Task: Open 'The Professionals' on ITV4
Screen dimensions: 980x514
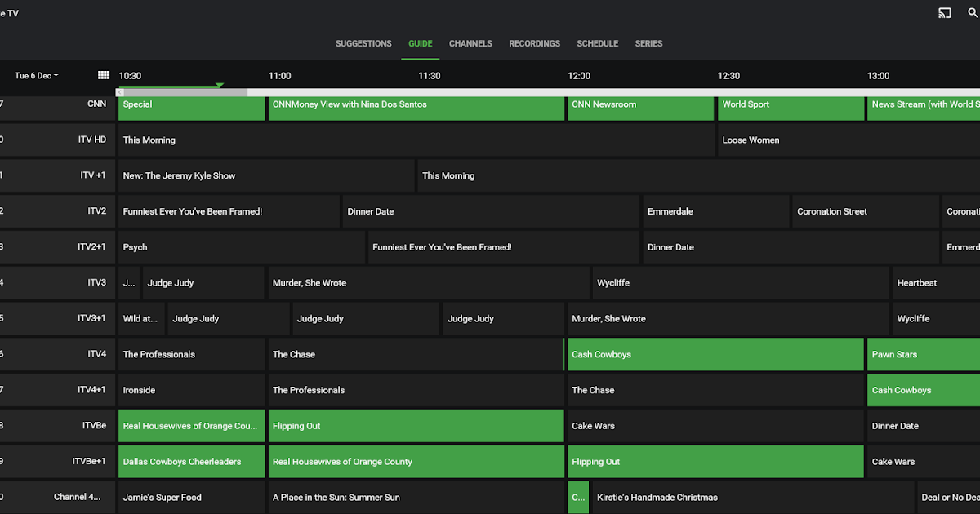Action: (192, 354)
